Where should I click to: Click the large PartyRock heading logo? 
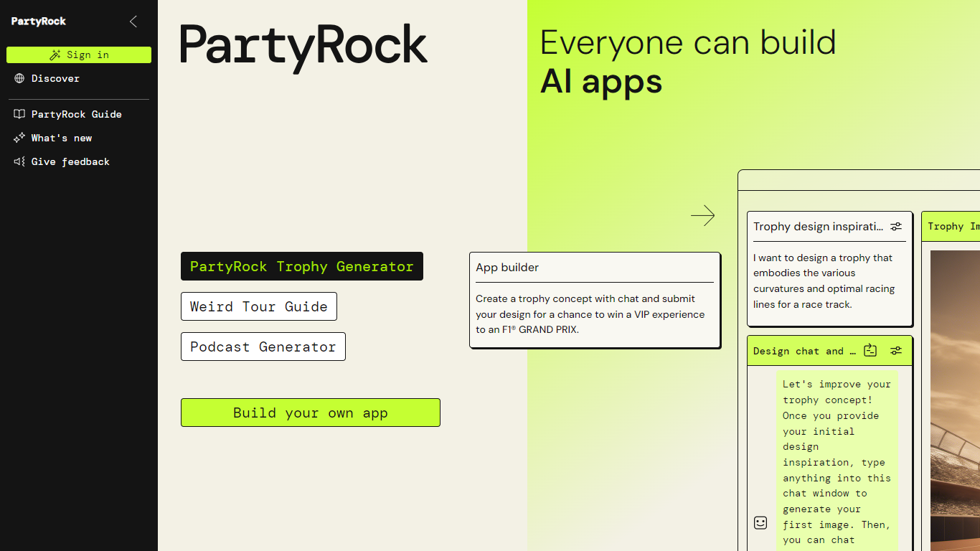[303, 47]
